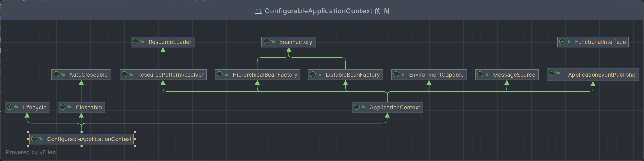Image resolution: width=644 pixels, height=161 pixels.
Task: Click the public visibility icon on the ApplicationEventPublisher node
Action: (x=558, y=73)
